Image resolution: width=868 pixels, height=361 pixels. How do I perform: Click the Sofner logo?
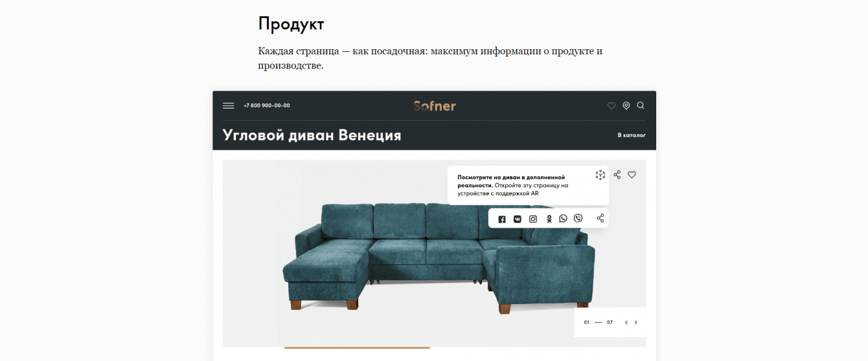pos(435,105)
